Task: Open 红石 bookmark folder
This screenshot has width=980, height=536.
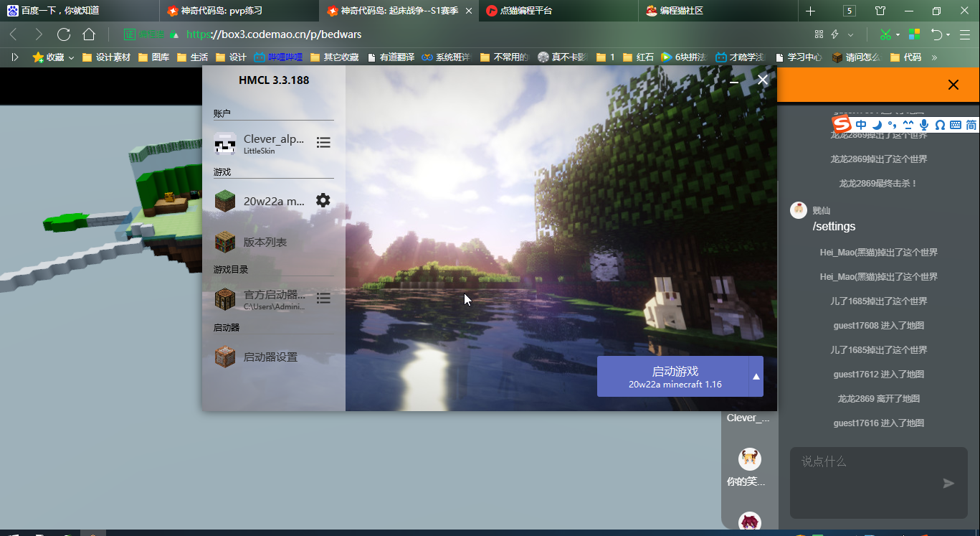Action: coord(638,57)
